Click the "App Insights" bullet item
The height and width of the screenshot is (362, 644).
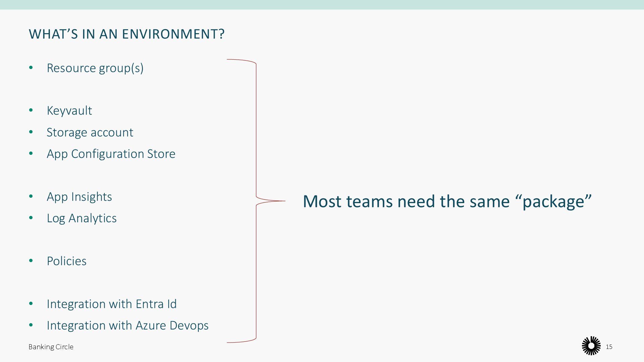click(79, 197)
